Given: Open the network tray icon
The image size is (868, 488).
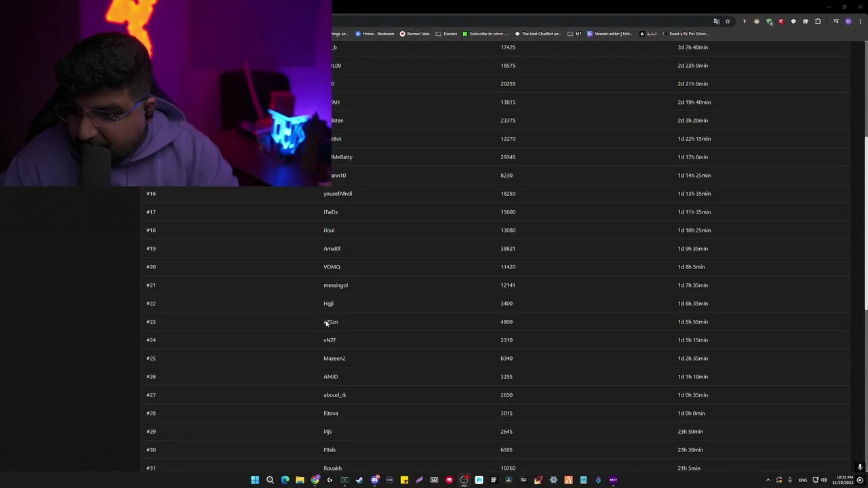Looking at the screenshot, I should (x=815, y=480).
